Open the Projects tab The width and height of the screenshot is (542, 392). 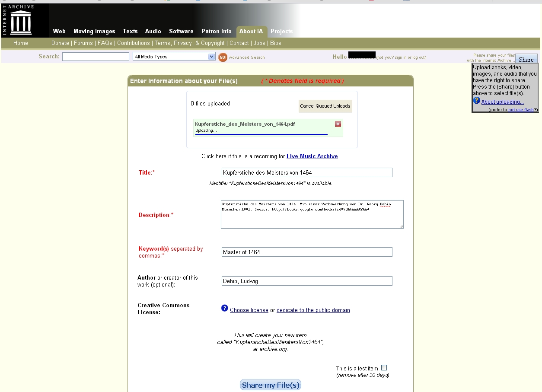coord(282,31)
